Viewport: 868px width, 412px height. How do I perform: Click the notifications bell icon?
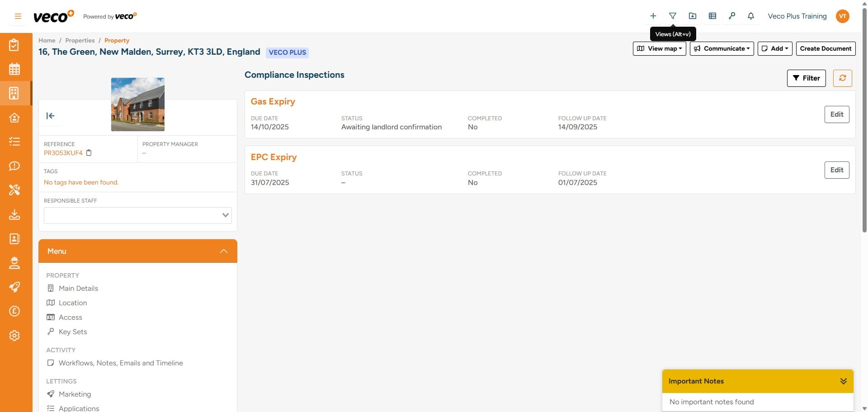[750, 15]
